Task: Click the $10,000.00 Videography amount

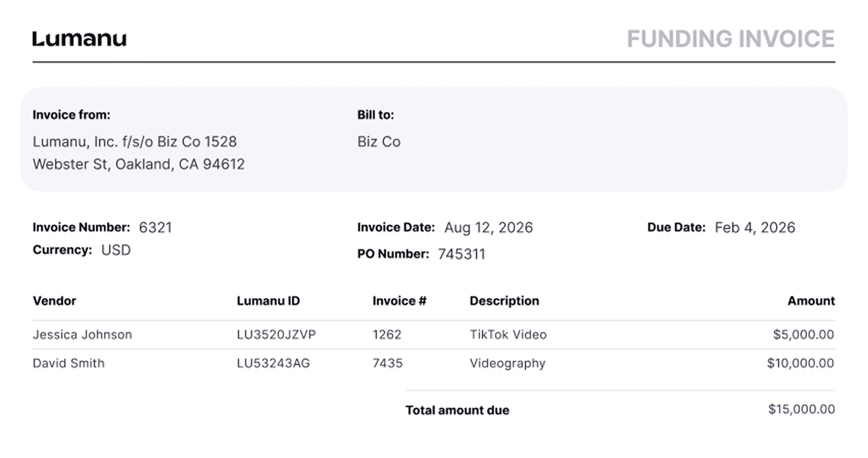Action: coord(800,363)
